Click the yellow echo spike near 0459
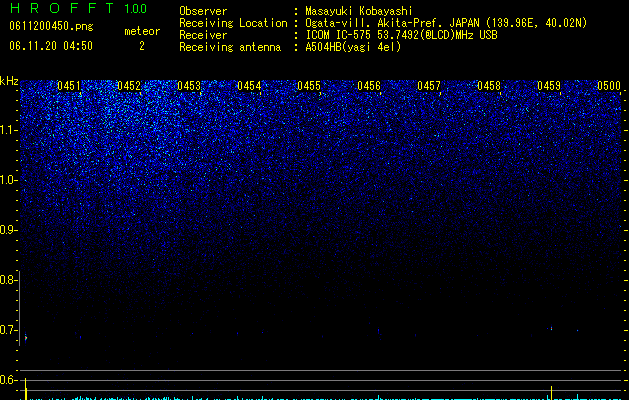The height and width of the screenshot is (400, 629). tap(552, 393)
